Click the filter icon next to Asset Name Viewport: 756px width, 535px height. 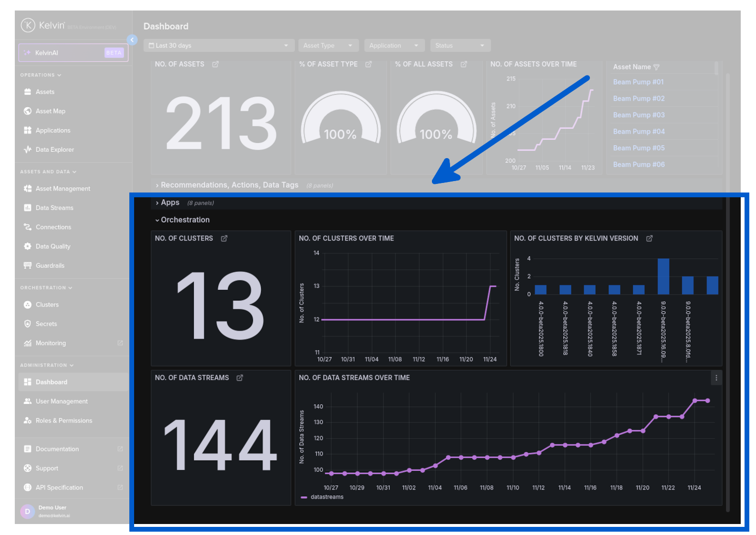tap(656, 67)
